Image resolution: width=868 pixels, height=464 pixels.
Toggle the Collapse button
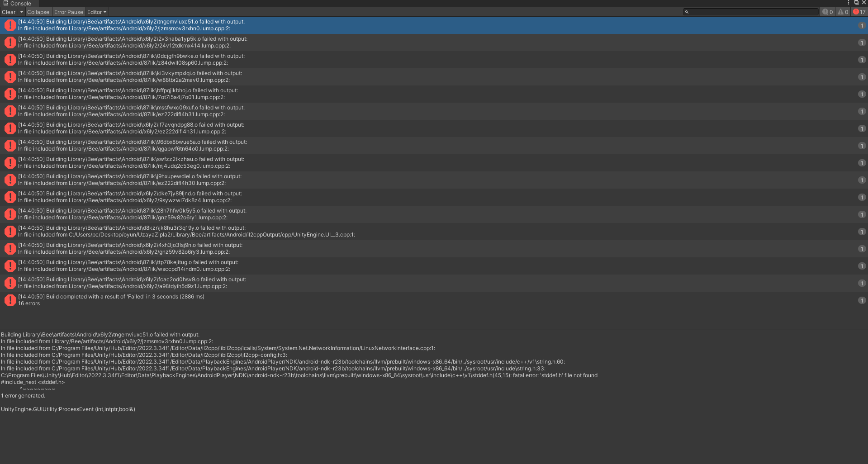[38, 12]
